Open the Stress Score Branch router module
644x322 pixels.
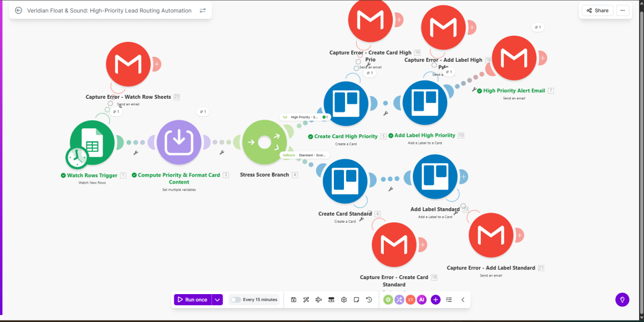point(264,142)
